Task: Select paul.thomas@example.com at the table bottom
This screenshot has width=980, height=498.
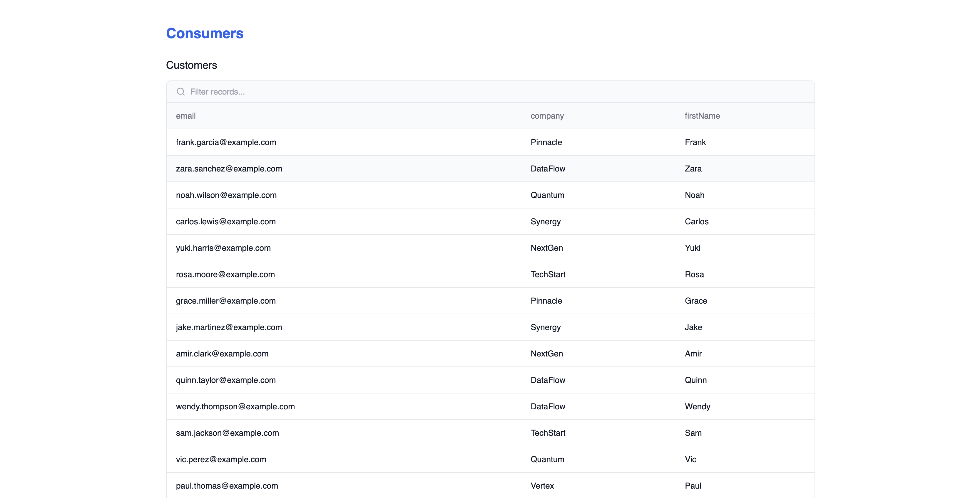Action: pyautogui.click(x=227, y=485)
